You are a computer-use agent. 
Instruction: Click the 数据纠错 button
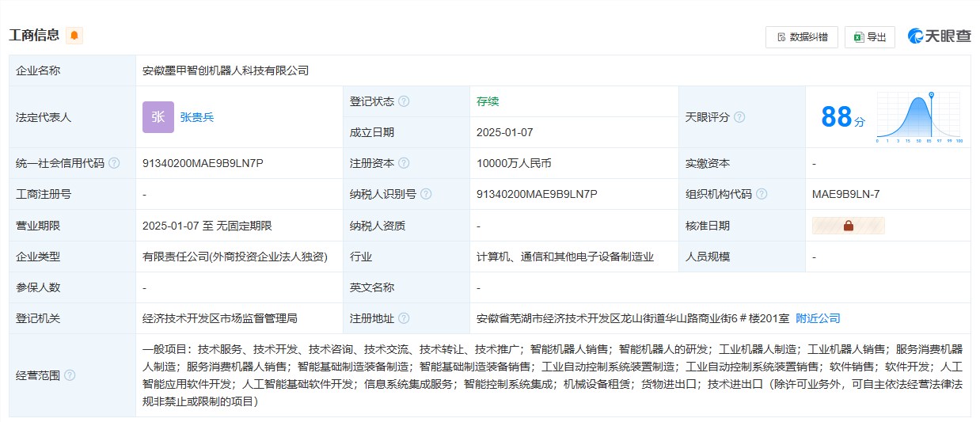(x=801, y=37)
